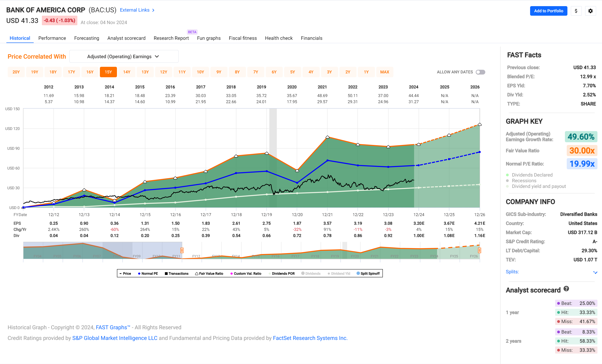Toggle the Allow Any Dates switch
The height and width of the screenshot is (364, 602).
point(480,72)
